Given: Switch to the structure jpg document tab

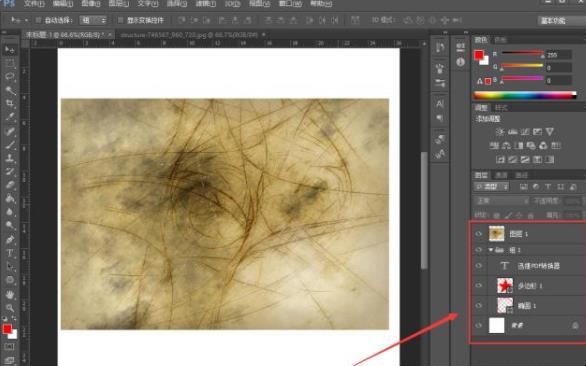Looking at the screenshot, I should point(189,35).
